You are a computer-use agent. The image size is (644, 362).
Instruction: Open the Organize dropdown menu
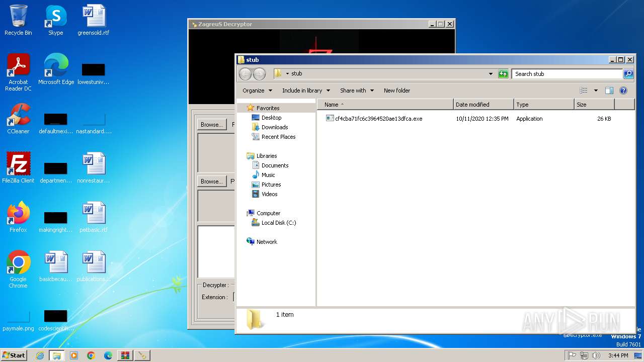coord(257,90)
